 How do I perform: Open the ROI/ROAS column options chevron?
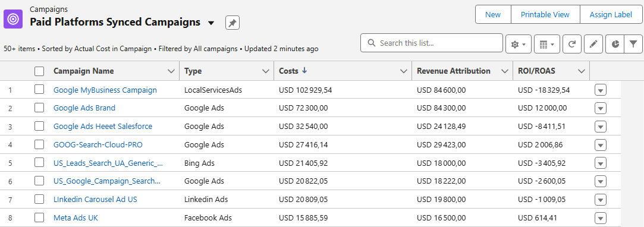click(581, 71)
